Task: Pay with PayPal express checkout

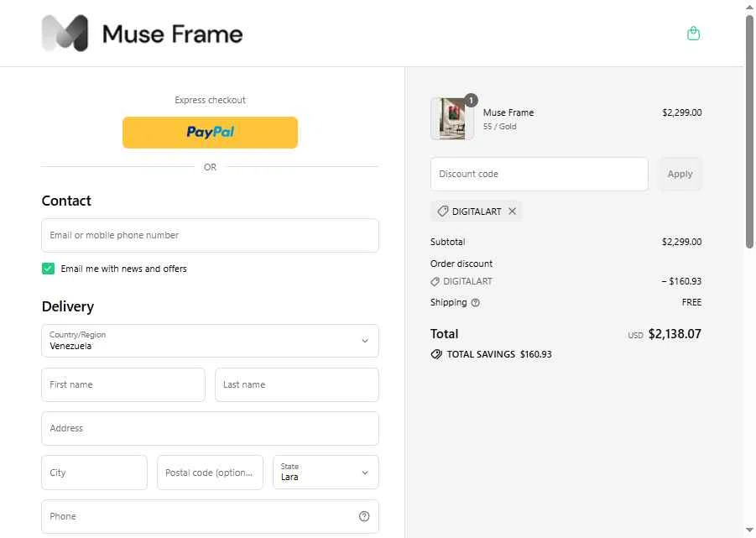Action: 211,133
